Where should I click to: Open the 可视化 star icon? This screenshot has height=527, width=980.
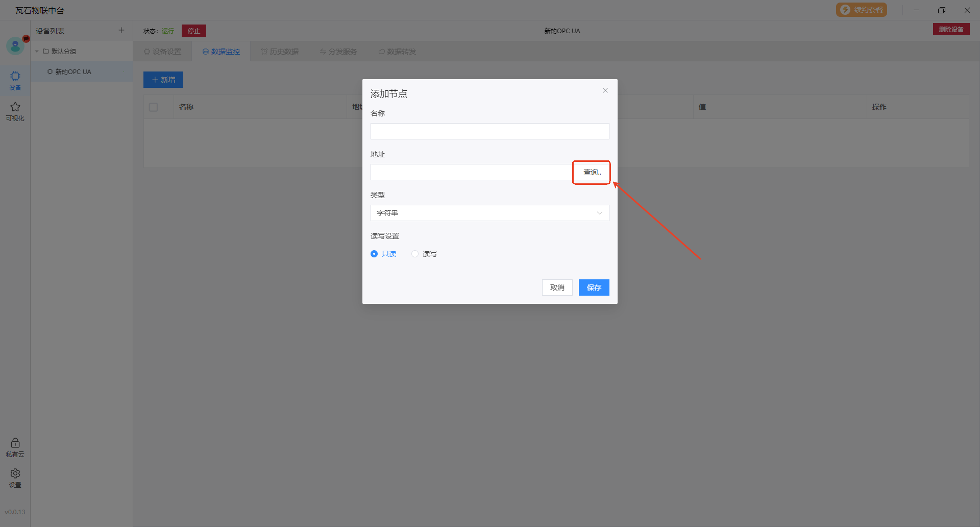coord(15,111)
